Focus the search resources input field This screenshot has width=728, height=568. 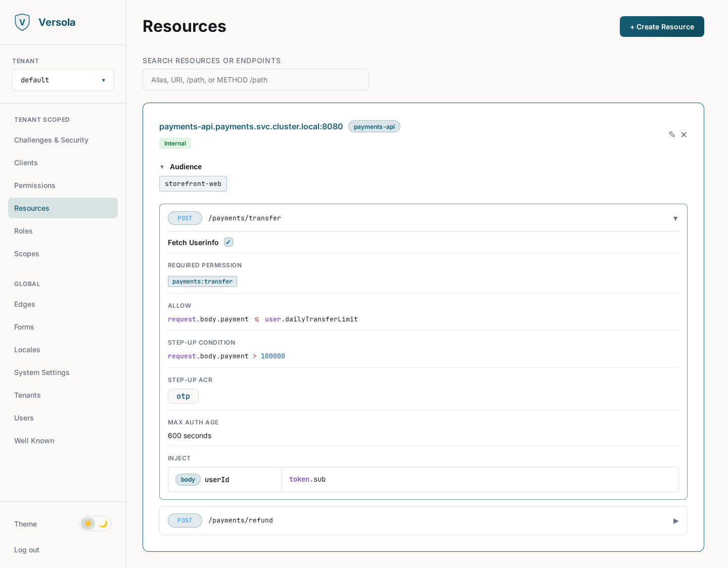[256, 80]
